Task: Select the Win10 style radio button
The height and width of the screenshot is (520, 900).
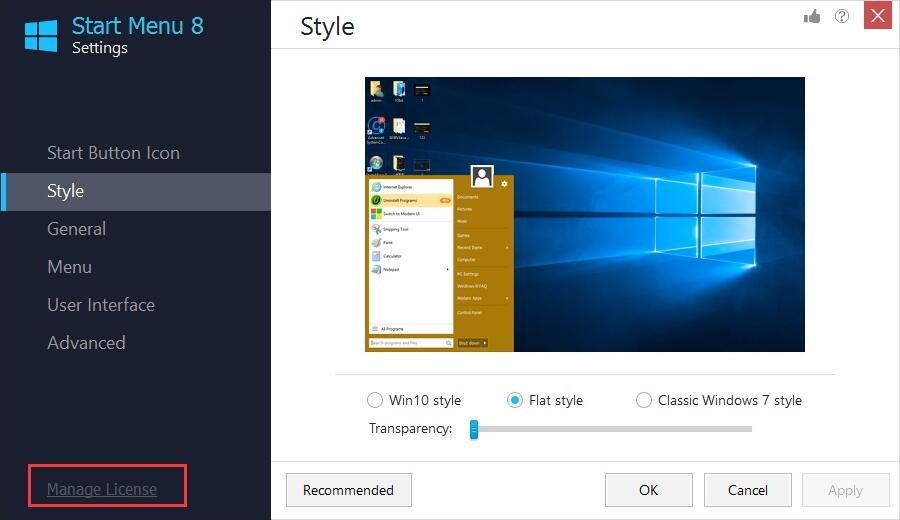Action: click(375, 400)
